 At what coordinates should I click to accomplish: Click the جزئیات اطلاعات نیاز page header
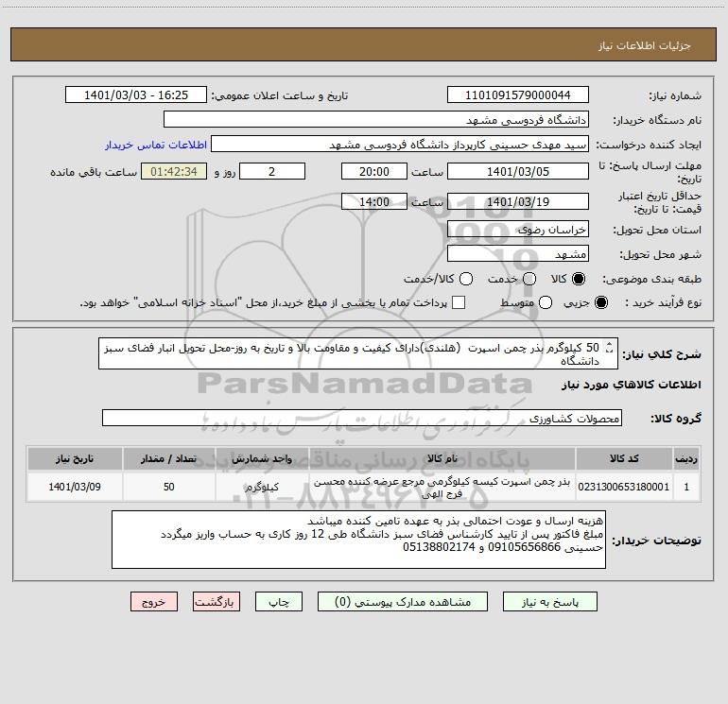pos(645,45)
